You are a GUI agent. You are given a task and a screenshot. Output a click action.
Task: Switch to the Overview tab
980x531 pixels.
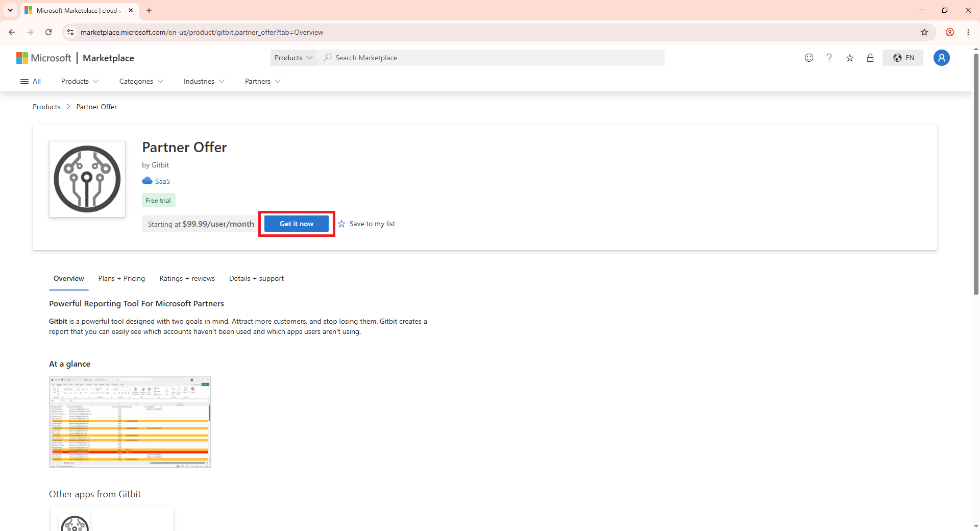click(x=69, y=278)
